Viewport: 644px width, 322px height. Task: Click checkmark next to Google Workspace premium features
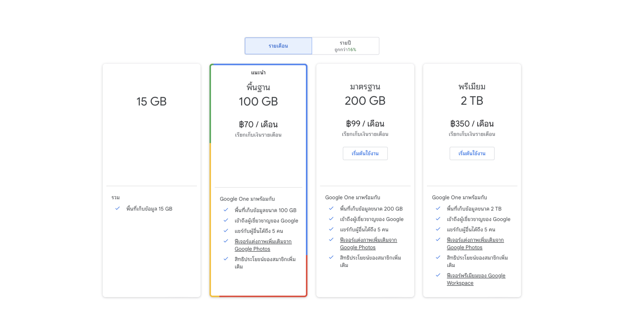438,275
